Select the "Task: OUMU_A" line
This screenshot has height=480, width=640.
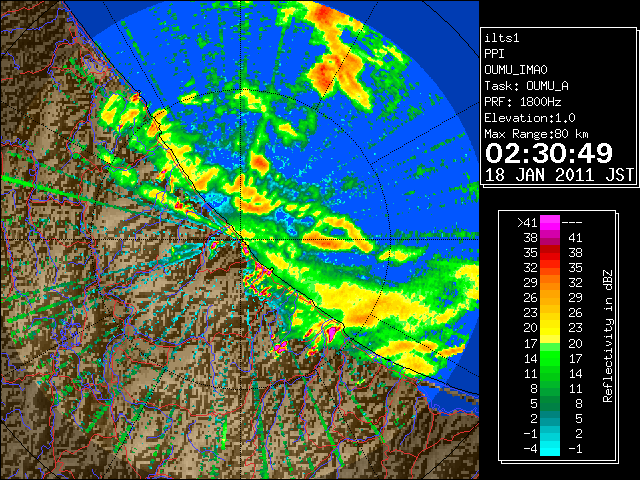527,86
